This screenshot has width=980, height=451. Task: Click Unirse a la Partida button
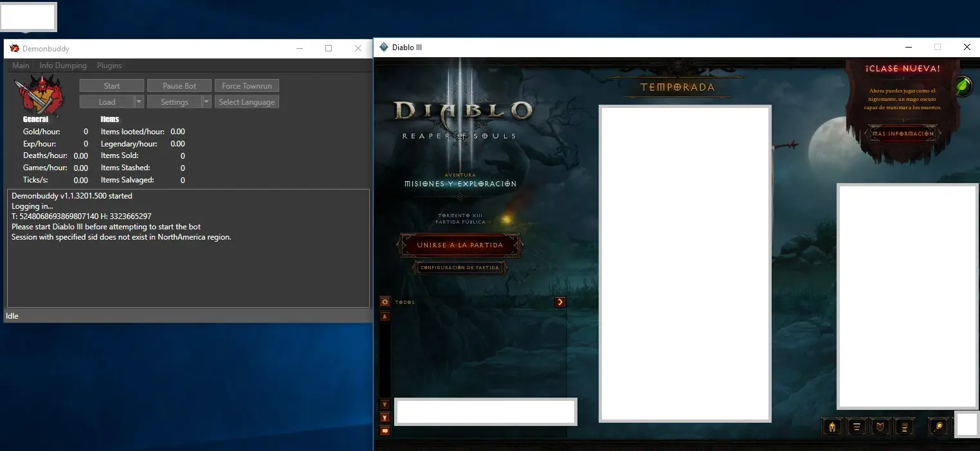pyautogui.click(x=460, y=245)
